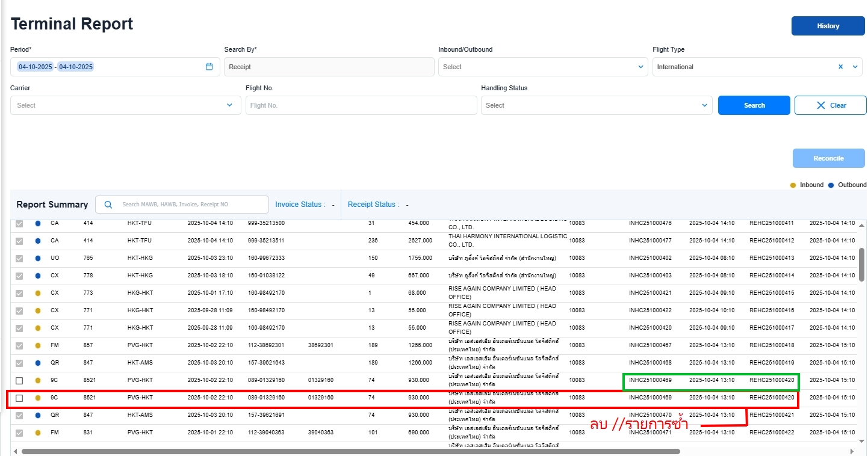
Task: Click the vertical scrollbar thumb in the table
Action: [861, 264]
